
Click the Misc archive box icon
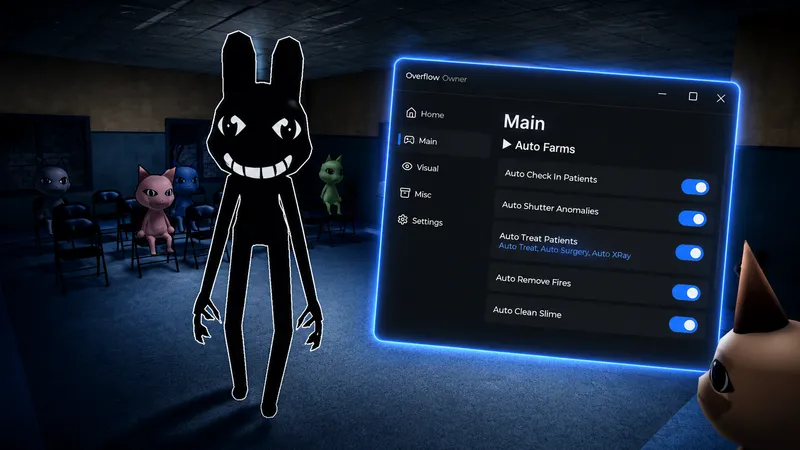(x=405, y=193)
